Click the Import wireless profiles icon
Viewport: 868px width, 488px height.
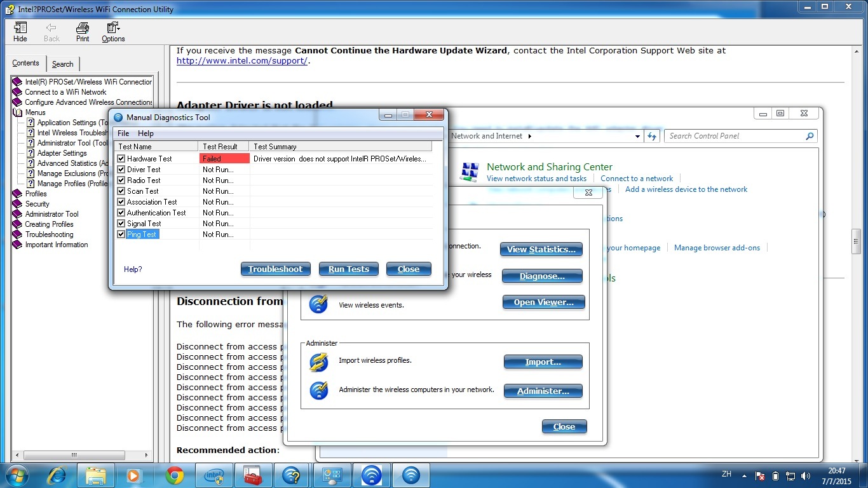tap(319, 362)
